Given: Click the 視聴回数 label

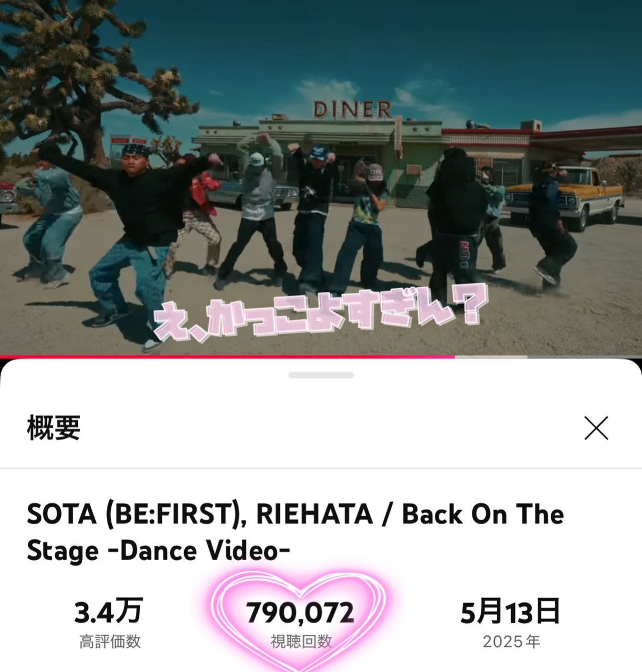Looking at the screenshot, I should [301, 641].
